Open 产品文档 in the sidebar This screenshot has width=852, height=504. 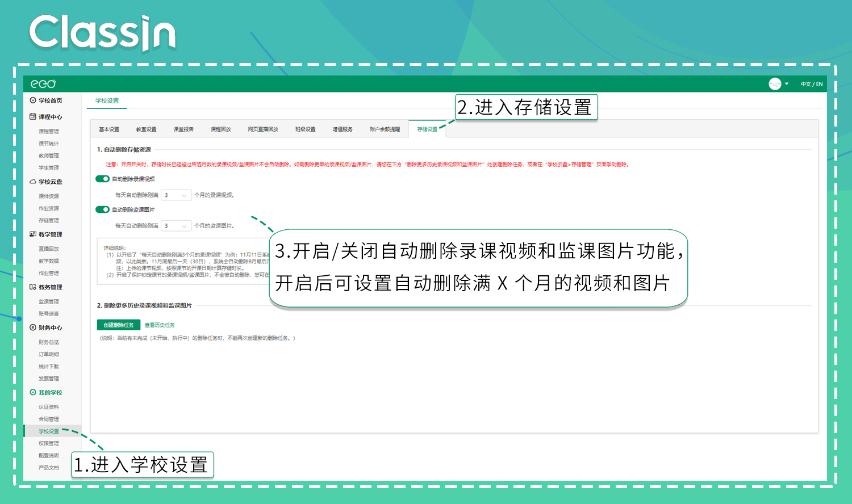[49, 468]
